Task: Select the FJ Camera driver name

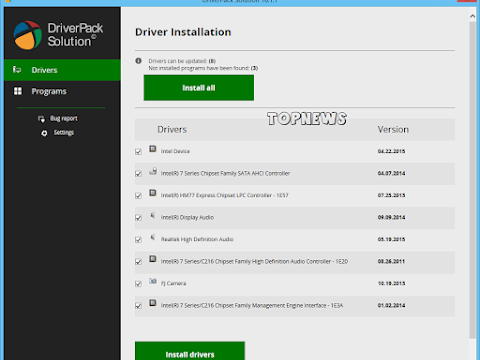Action: [173, 283]
